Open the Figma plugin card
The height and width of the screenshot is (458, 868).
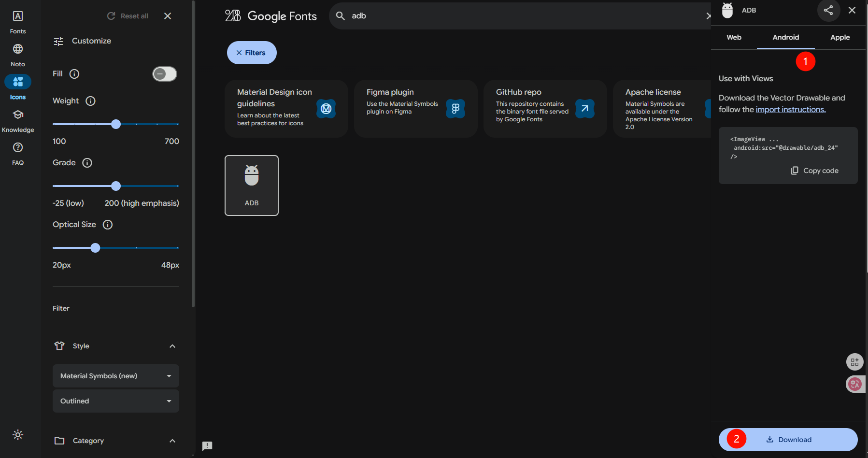(x=416, y=109)
